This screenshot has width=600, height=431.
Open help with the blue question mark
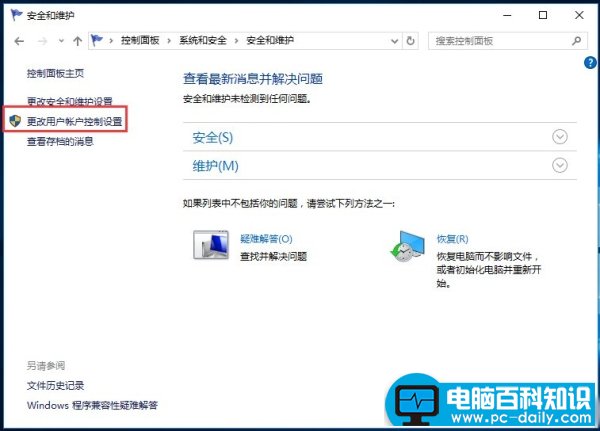tap(590, 62)
